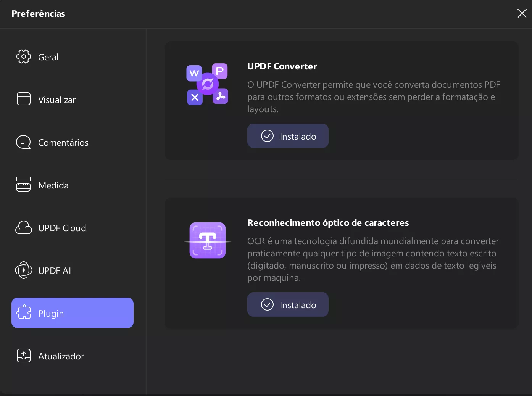Screen dimensions: 532x396
Task: Close the Preferências dialog
Action: click(522, 13)
